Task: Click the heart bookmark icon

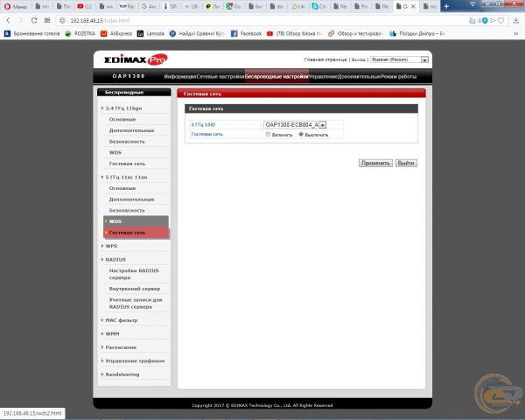Action: (x=500, y=21)
